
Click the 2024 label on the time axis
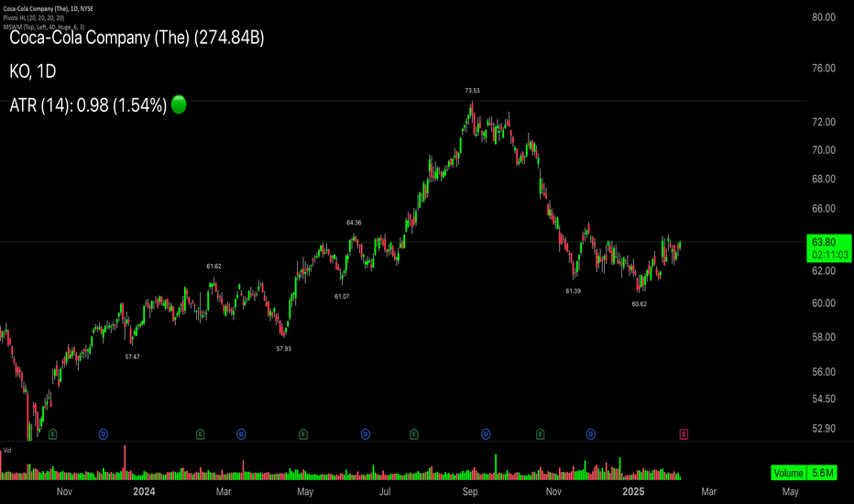tap(145, 491)
